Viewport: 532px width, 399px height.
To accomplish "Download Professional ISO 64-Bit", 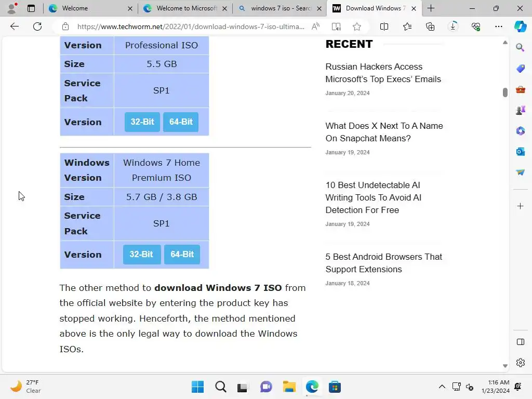I will point(181,122).
